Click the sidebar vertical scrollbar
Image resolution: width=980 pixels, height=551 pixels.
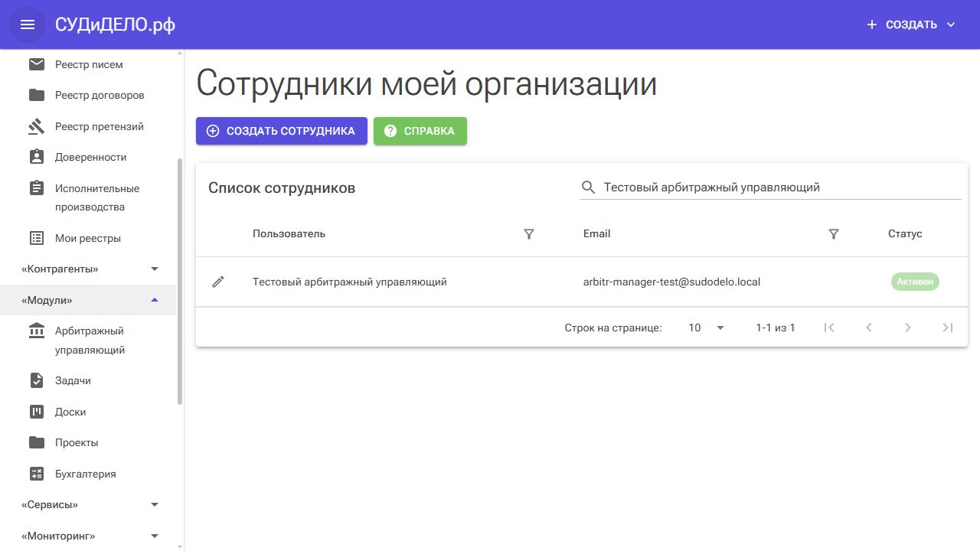tap(180, 282)
